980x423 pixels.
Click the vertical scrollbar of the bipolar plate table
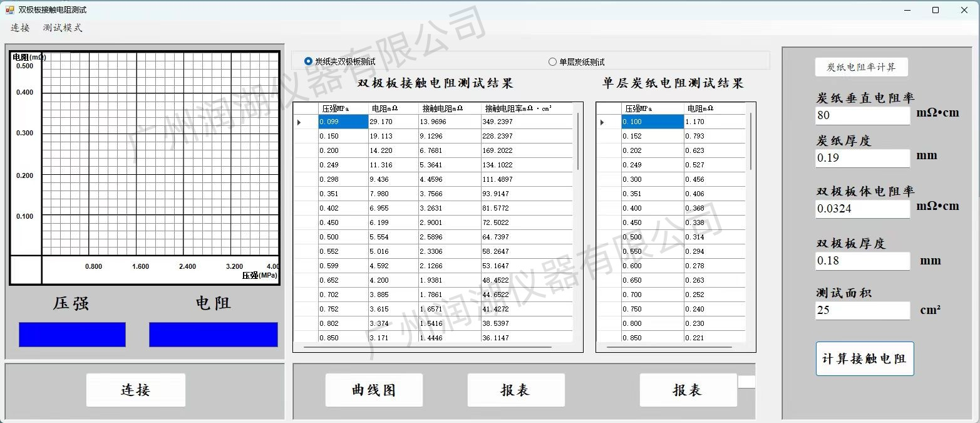point(577,142)
